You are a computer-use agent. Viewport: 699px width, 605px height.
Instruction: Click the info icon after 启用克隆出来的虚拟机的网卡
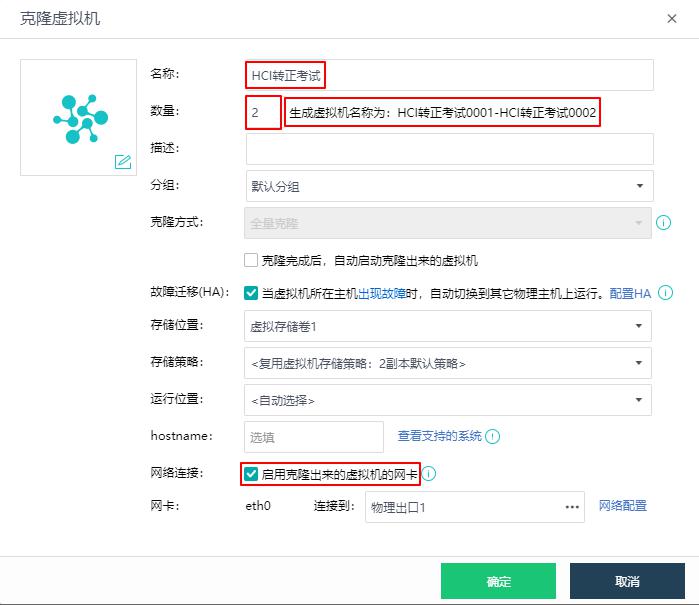click(x=429, y=473)
